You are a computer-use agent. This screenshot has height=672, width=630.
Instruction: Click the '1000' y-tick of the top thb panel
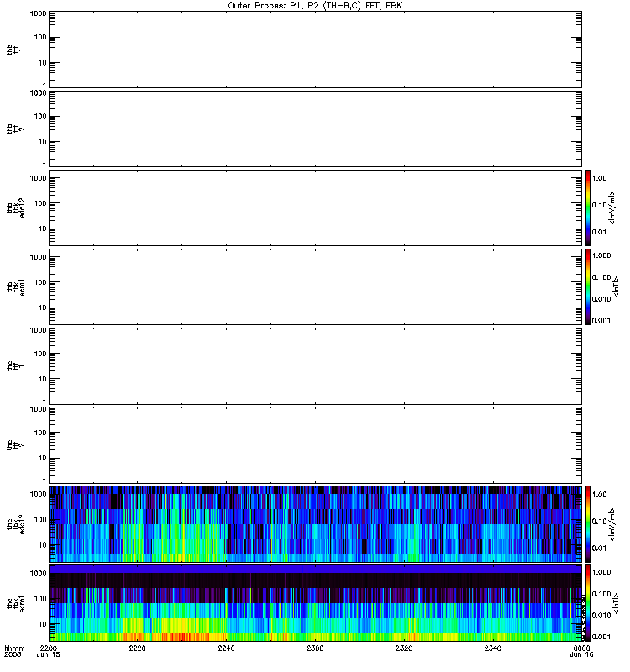coord(38,13)
